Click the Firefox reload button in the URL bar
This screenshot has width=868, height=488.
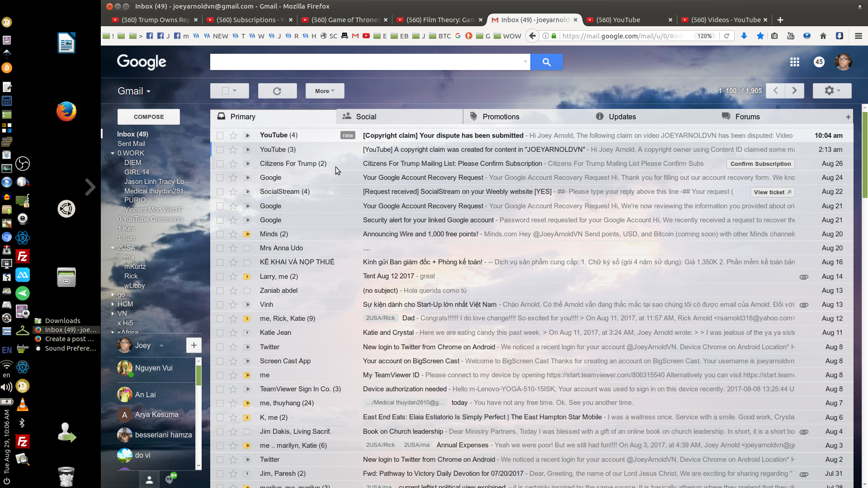[x=726, y=36]
